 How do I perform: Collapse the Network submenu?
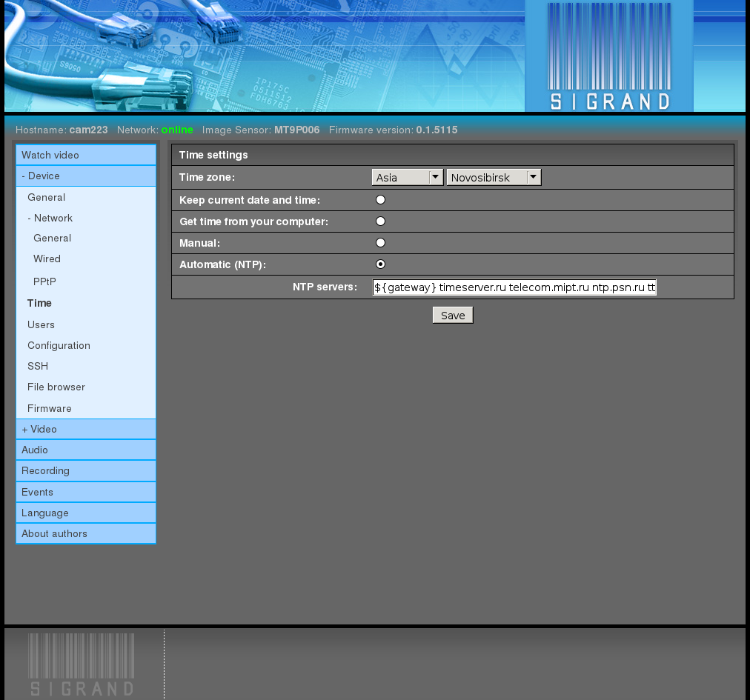click(x=50, y=218)
